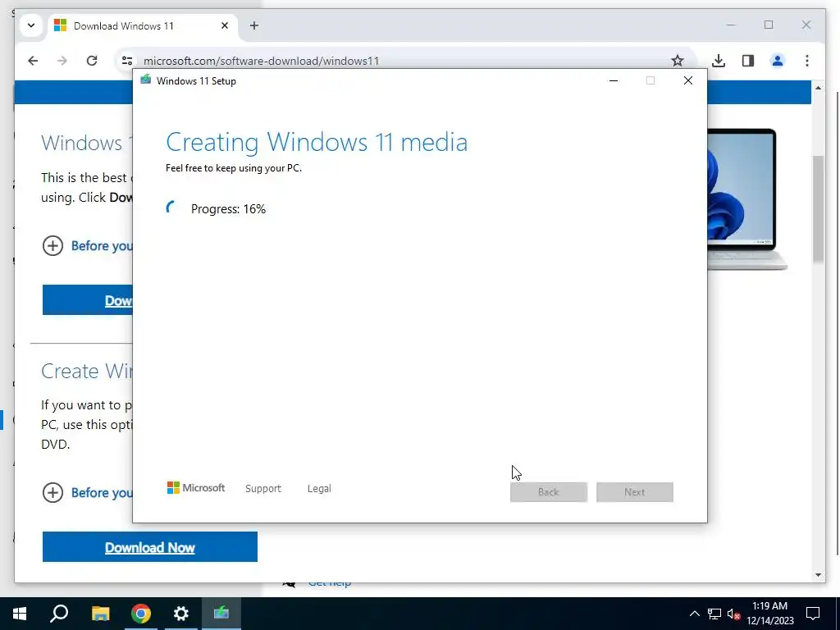The height and width of the screenshot is (630, 840).
Task: Show hidden system tray icons
Action: tap(694, 614)
